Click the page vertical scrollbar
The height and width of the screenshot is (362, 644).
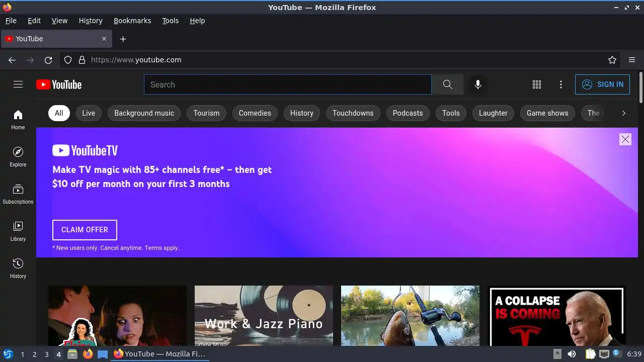click(640, 88)
